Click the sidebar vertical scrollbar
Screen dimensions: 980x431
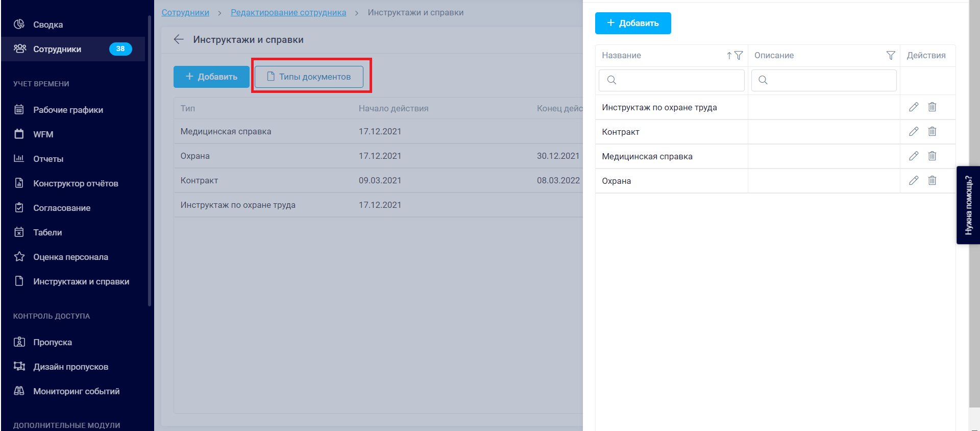(150, 161)
